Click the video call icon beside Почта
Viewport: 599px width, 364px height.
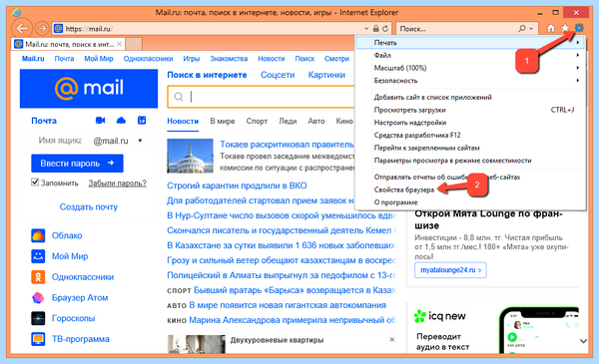(x=100, y=121)
